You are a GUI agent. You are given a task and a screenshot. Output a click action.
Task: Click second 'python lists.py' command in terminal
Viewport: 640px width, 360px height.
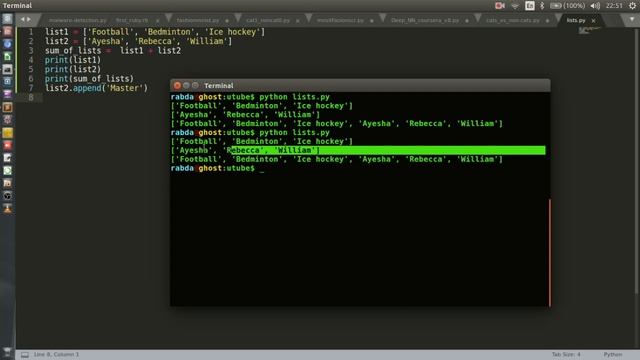294,133
